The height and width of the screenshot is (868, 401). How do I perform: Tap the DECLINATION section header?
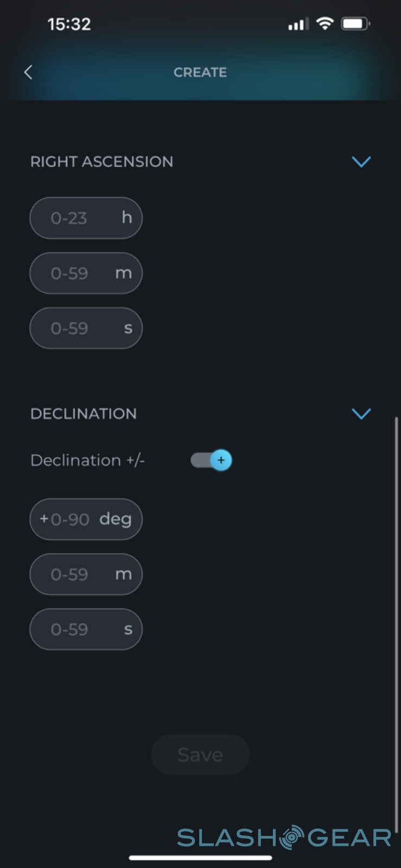(84, 414)
